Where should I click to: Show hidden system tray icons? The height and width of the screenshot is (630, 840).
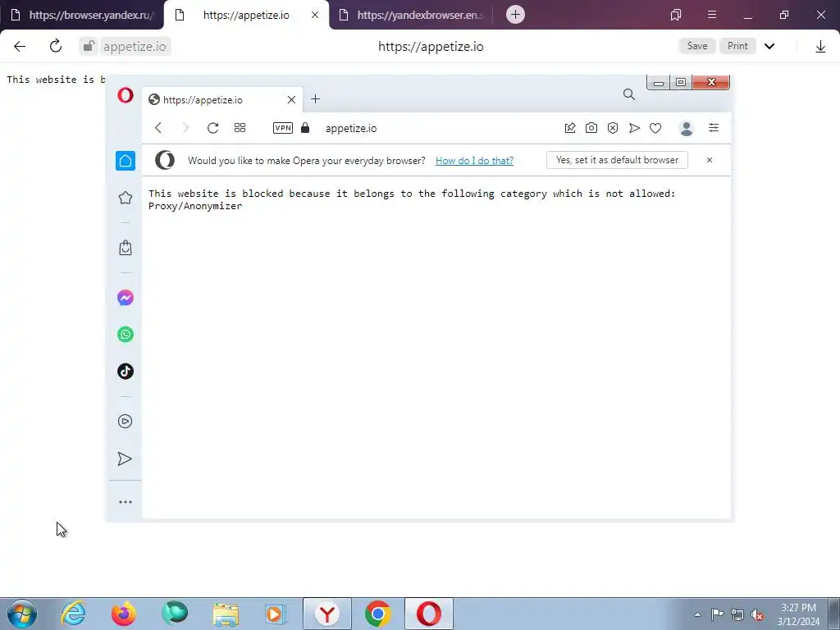pos(697,614)
